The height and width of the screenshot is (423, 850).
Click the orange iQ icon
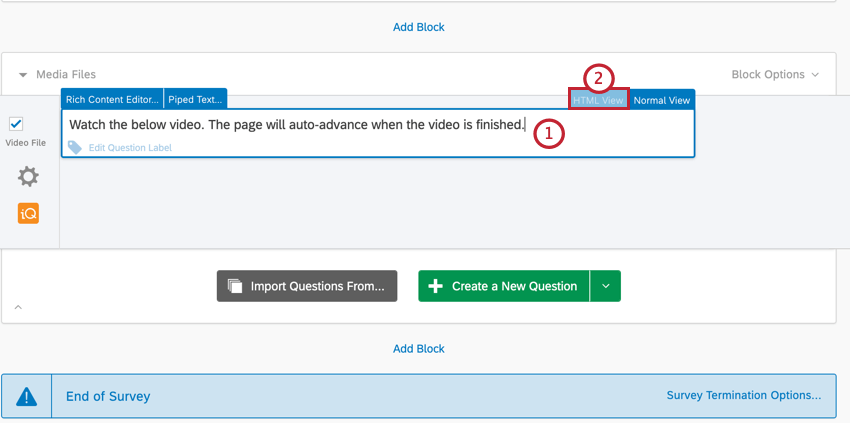pyautogui.click(x=28, y=214)
